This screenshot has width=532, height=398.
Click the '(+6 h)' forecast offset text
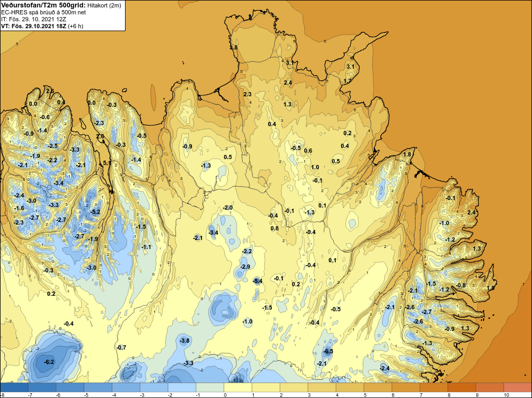76,26
